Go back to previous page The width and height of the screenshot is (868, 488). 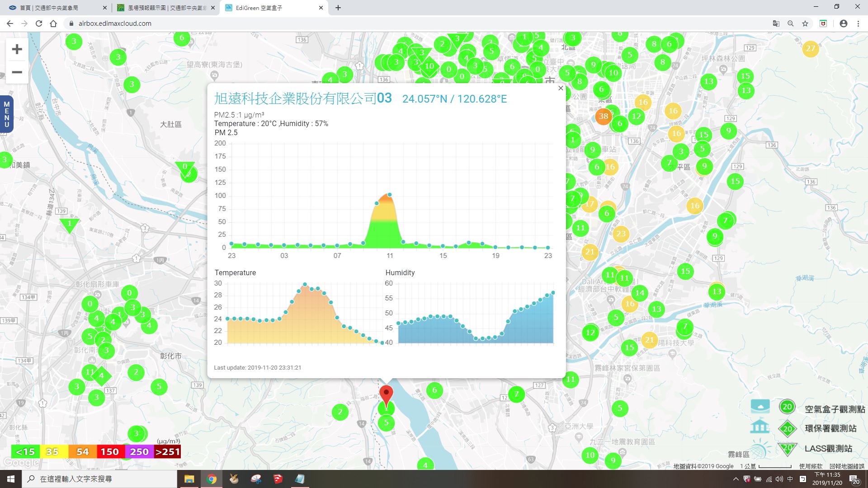10,23
